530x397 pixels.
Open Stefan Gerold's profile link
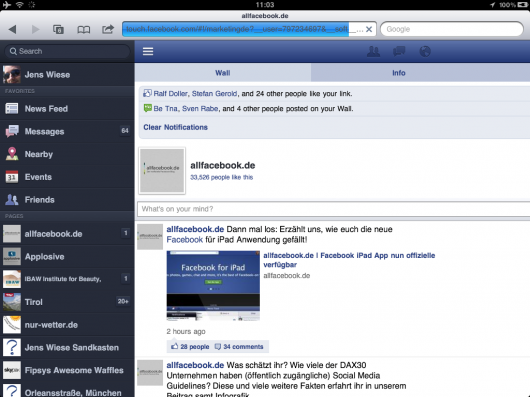(x=214, y=94)
